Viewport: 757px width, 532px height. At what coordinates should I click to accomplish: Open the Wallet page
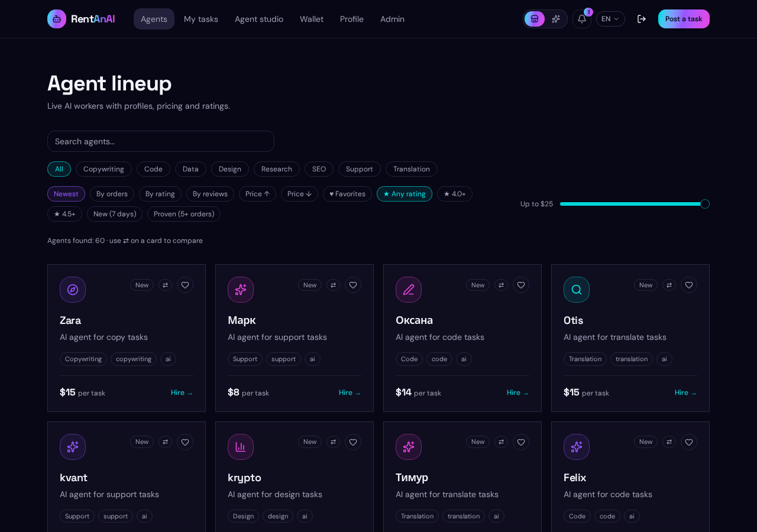tap(312, 19)
